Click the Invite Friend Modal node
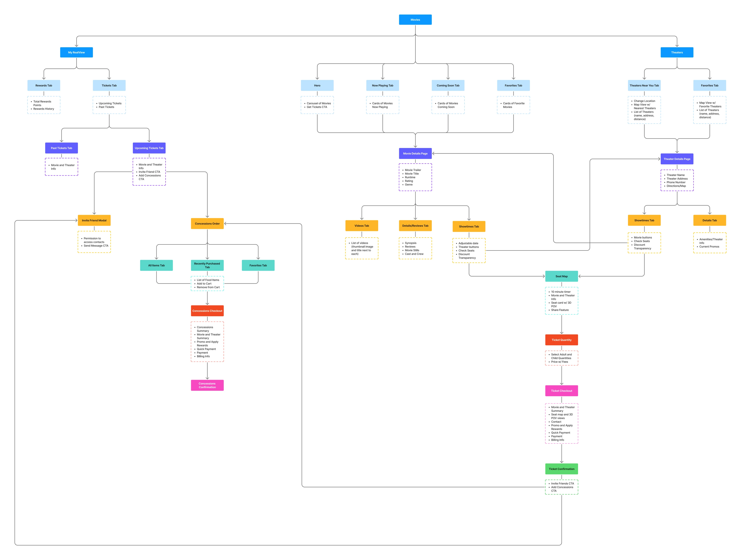This screenshot has width=741, height=560. tap(94, 220)
